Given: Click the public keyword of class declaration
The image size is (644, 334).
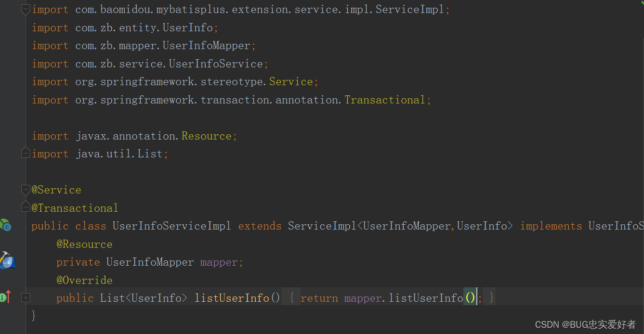Looking at the screenshot, I should 50,226.
